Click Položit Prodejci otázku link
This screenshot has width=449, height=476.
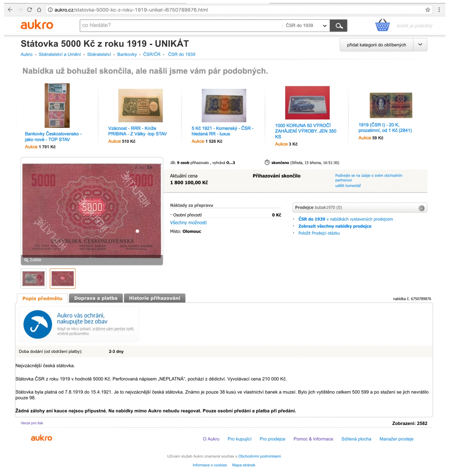[319, 233]
